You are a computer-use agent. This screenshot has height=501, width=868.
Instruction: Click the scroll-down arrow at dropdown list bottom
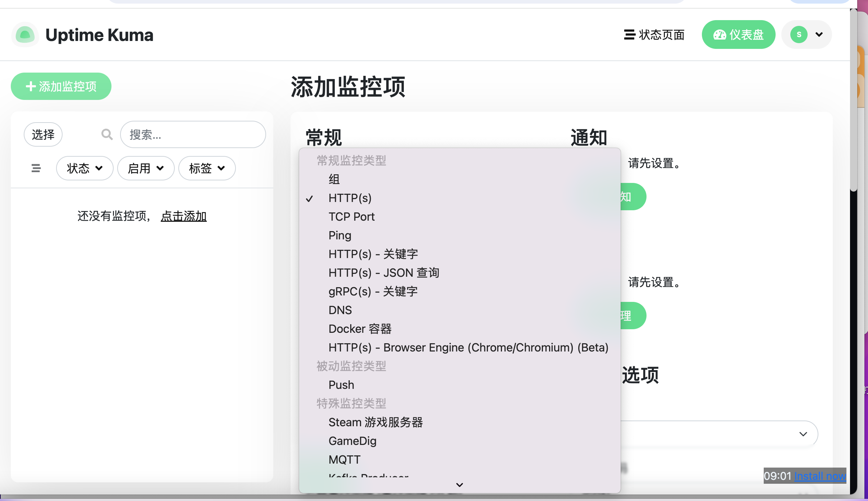pyautogui.click(x=460, y=485)
